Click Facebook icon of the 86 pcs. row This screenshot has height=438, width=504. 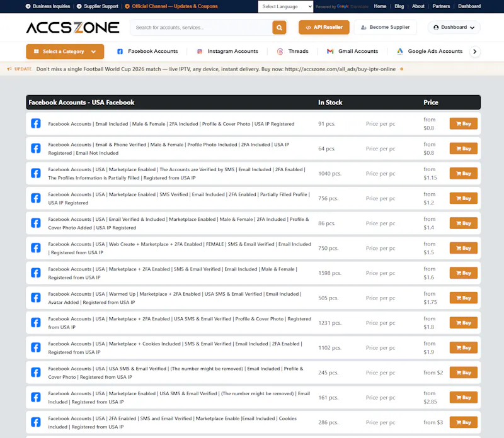click(36, 223)
